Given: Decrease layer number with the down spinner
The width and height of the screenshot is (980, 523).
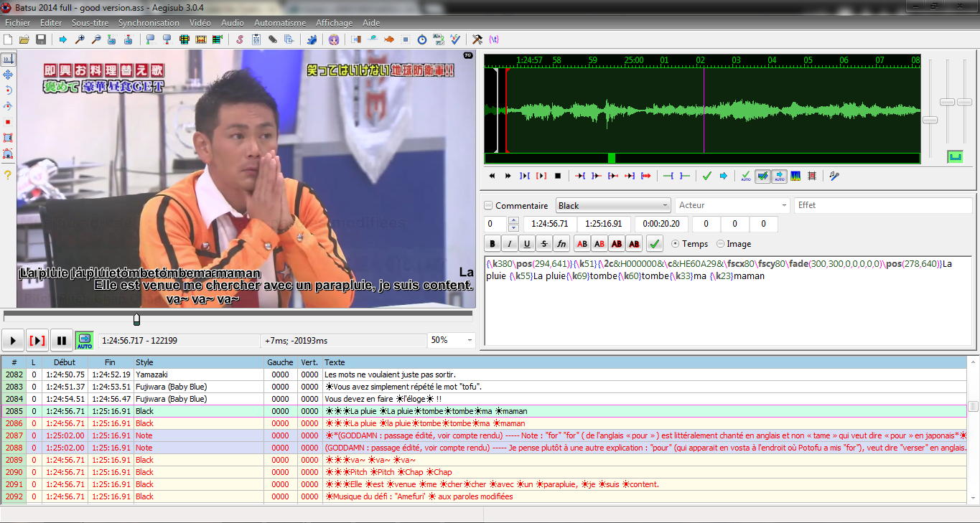Looking at the screenshot, I should point(513,227).
